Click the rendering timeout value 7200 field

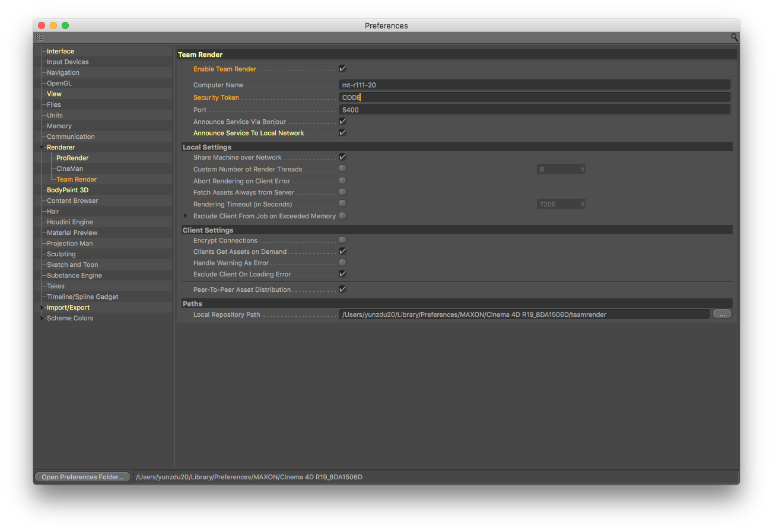point(558,204)
